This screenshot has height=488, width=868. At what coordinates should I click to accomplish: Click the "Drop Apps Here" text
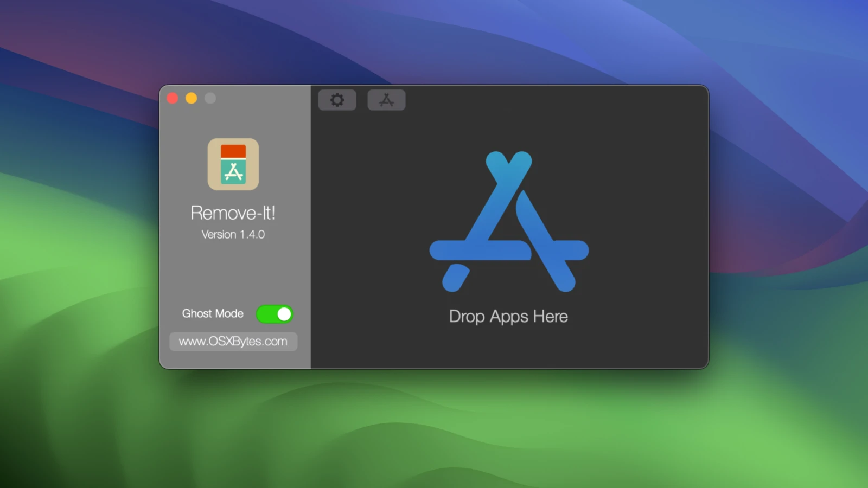click(x=508, y=317)
